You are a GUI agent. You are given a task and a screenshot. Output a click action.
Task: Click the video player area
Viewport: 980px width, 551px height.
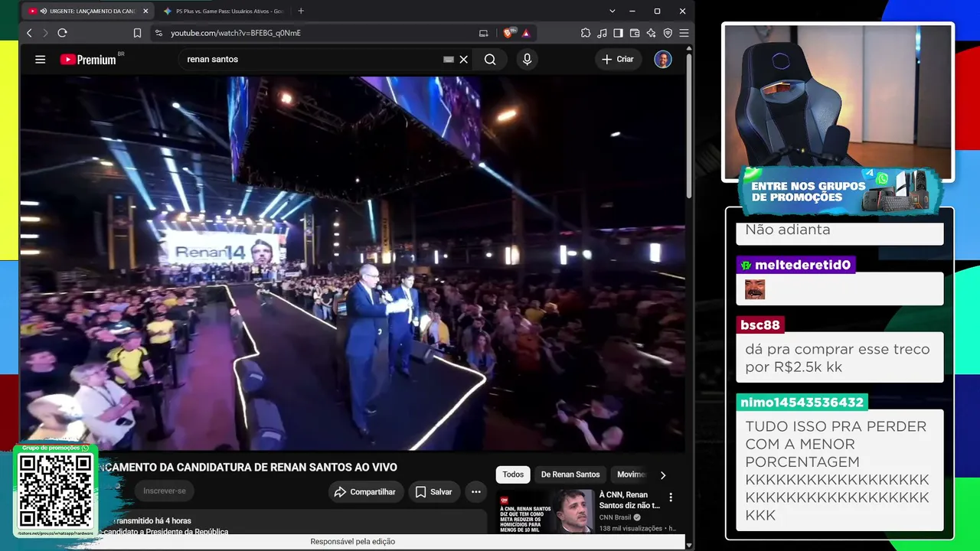(352, 263)
